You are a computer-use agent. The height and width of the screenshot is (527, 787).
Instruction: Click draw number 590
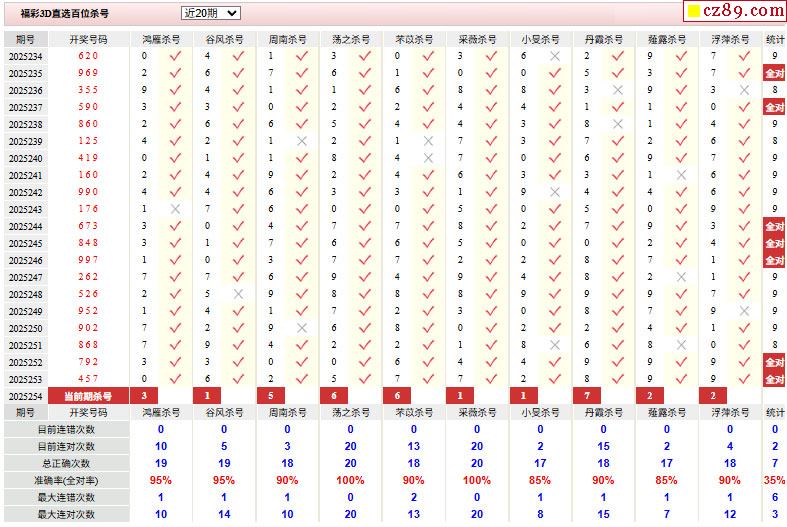(x=88, y=107)
